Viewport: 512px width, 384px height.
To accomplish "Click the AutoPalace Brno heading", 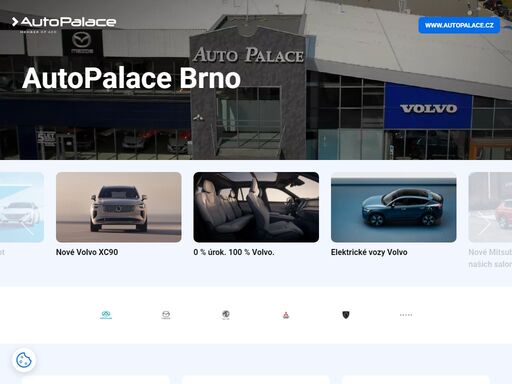I will (x=131, y=78).
